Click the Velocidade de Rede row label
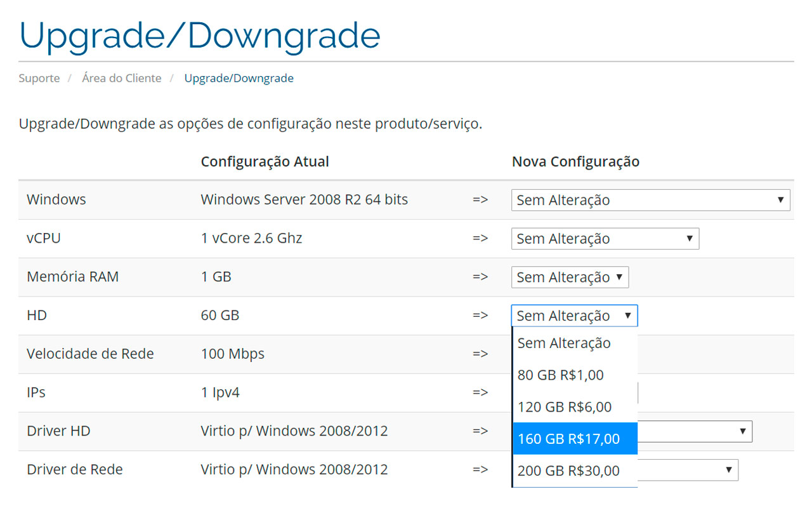This screenshot has height=508, width=812. pos(90,354)
